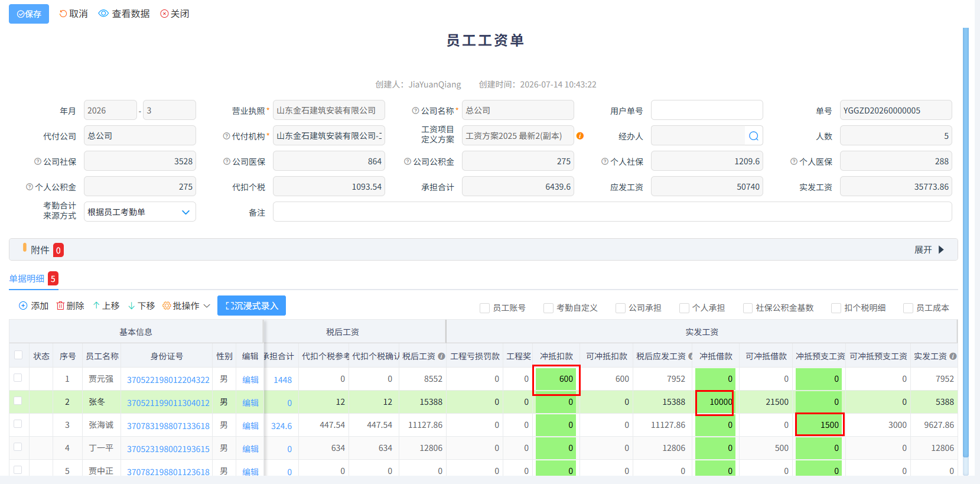Image resolution: width=980 pixels, height=484 pixels.
Task: Tick the 个人承担 checkbox
Action: [685, 308]
